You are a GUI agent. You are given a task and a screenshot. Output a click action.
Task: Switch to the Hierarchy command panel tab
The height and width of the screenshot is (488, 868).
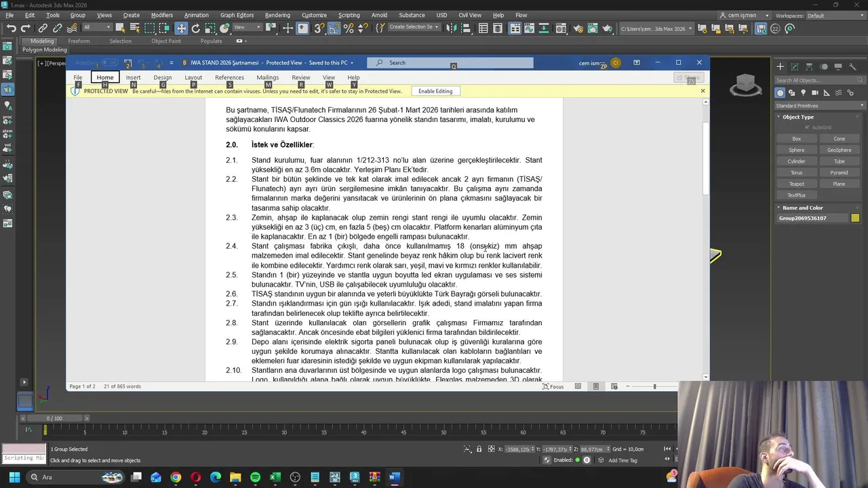[809, 66]
